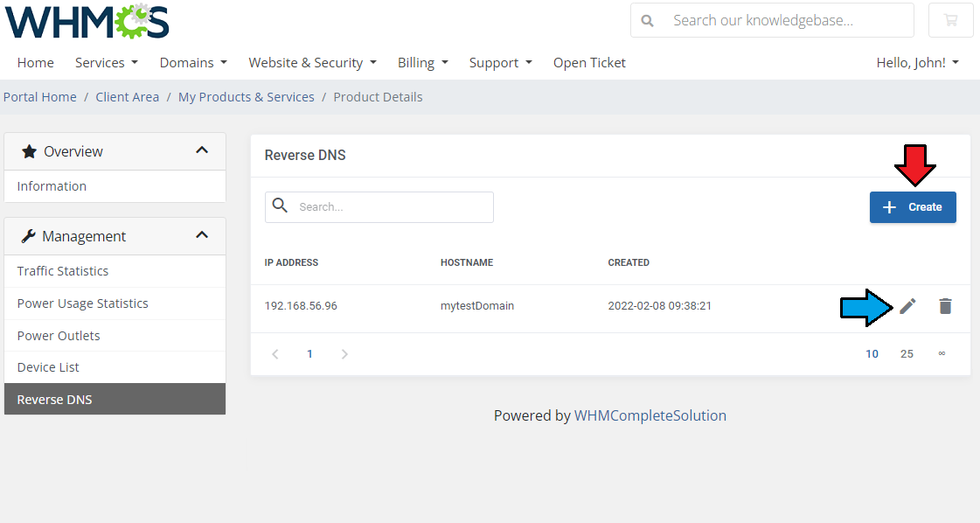Screen dimensions: 980x523
Task: Select Reverse DNS in sidebar
Action: [x=115, y=399]
